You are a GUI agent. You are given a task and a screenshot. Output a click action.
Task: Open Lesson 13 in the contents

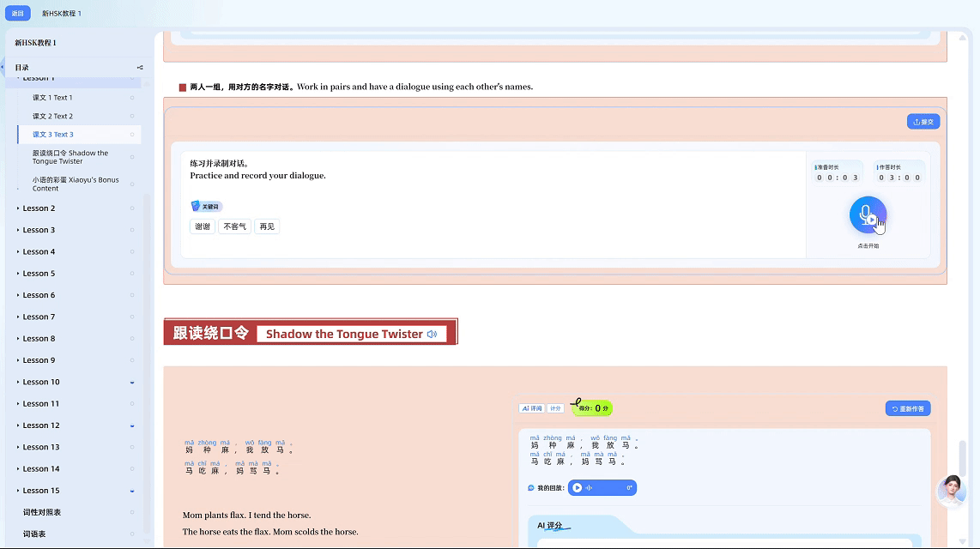(40, 447)
